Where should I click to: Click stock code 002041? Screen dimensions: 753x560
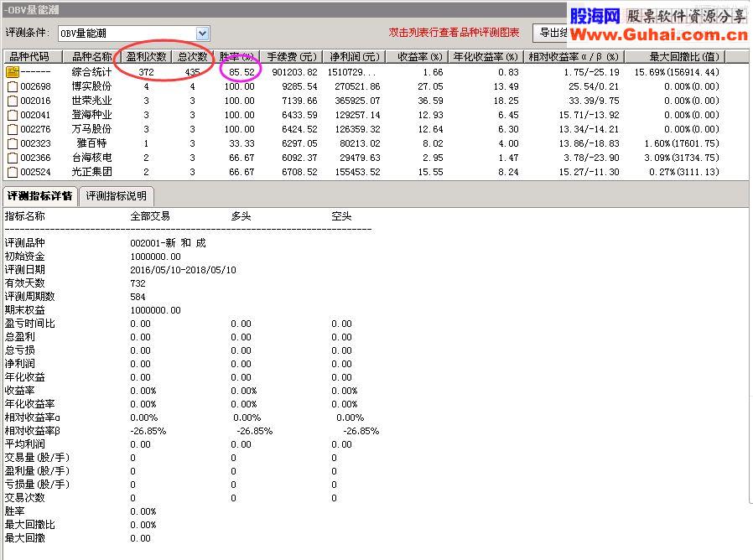35,115
